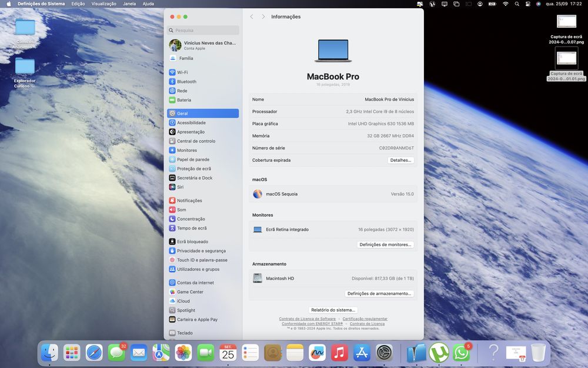Open the Ajuda menu
This screenshot has width=588, height=368.
point(148,4)
